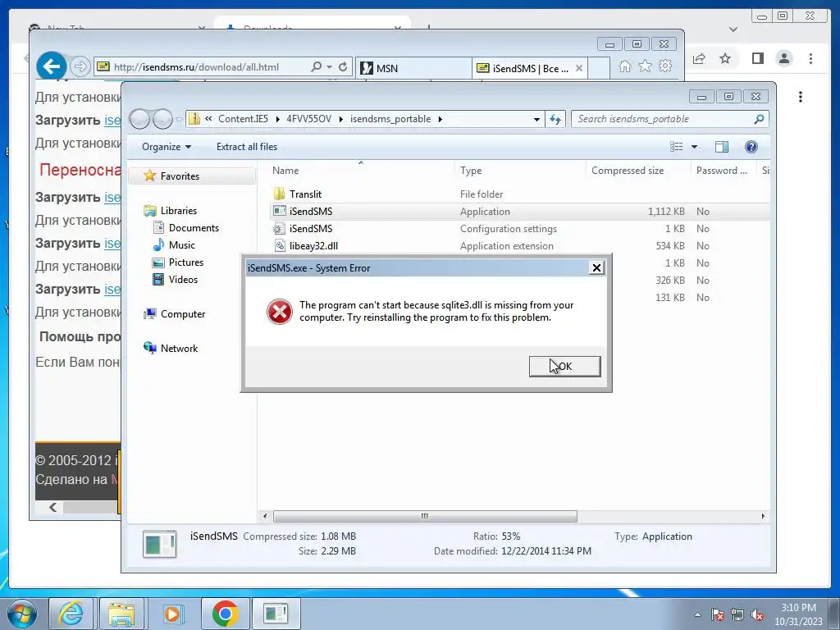The image size is (840, 630).
Task: Close the iSendSMS.exe System Error dialog
Action: coord(596,268)
